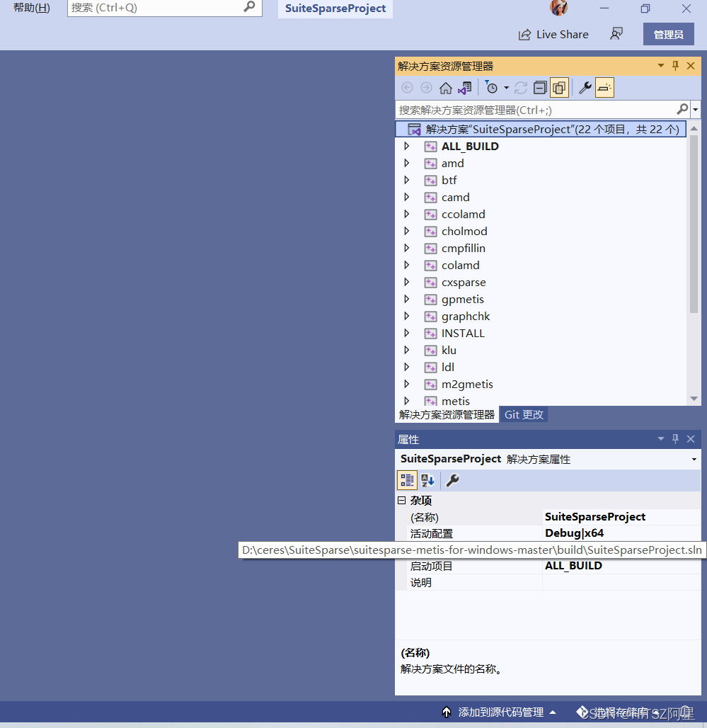This screenshot has height=728, width=707.
Task: Click the back arrow in Solution Explorer
Action: tap(408, 88)
